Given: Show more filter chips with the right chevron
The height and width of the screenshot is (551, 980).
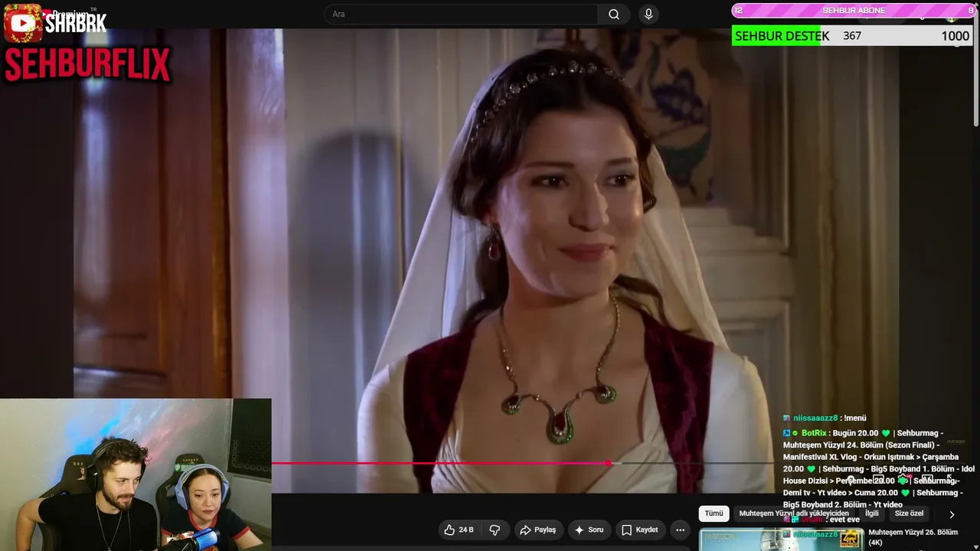Looking at the screenshot, I should (952, 514).
